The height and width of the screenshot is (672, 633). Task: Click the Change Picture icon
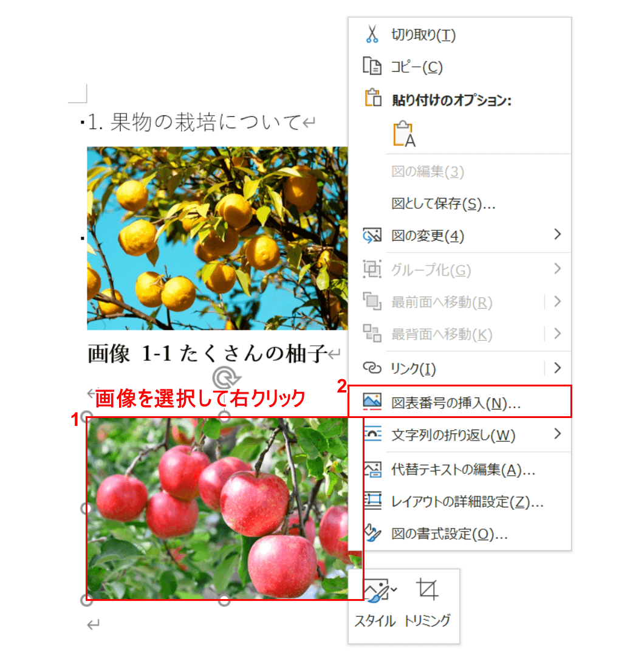click(372, 235)
